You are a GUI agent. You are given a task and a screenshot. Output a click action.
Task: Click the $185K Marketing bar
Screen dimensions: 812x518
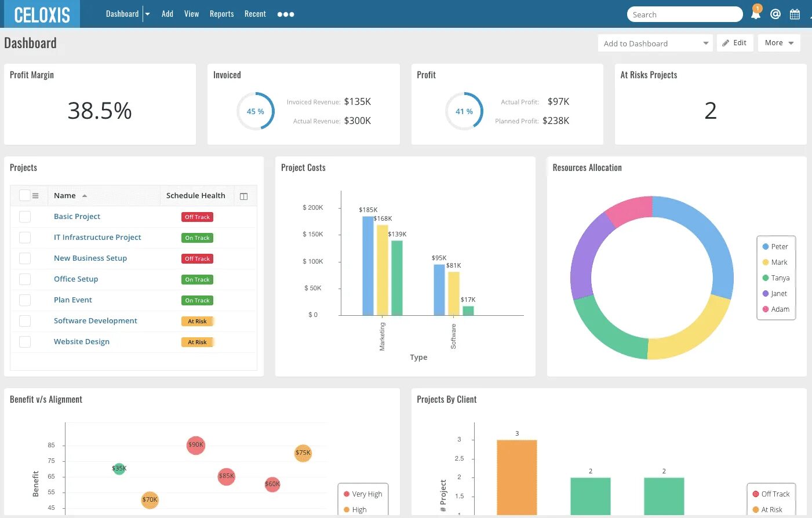pyautogui.click(x=368, y=266)
